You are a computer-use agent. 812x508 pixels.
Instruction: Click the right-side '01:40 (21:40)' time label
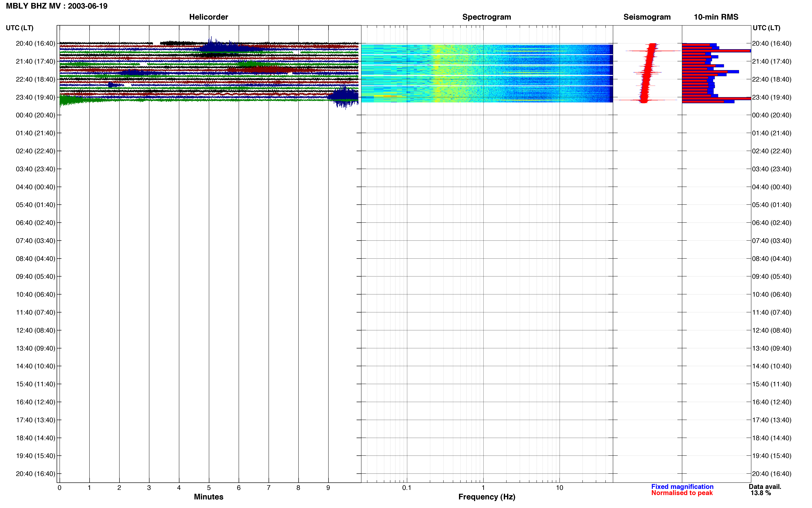(x=772, y=133)
